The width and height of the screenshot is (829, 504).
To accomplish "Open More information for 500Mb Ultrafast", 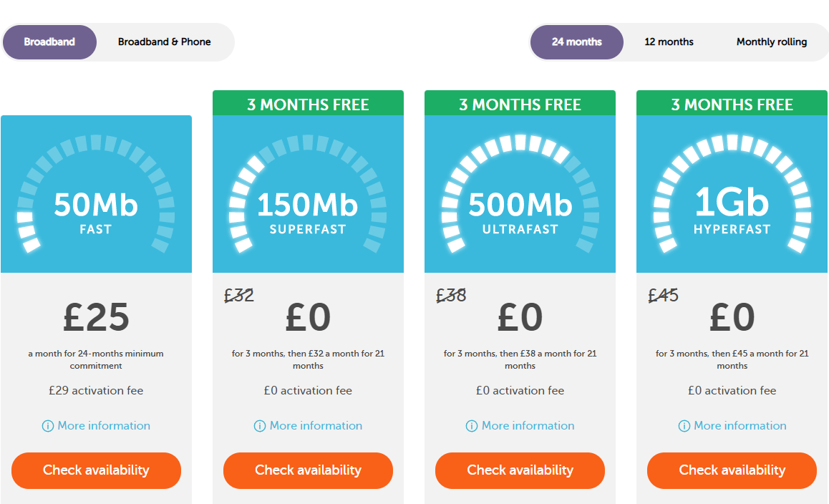I will [528, 426].
